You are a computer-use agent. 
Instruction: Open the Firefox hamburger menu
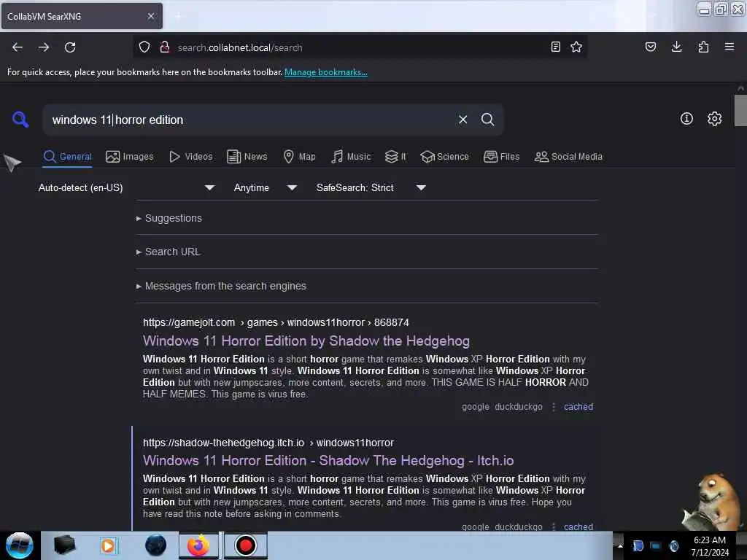tap(729, 47)
